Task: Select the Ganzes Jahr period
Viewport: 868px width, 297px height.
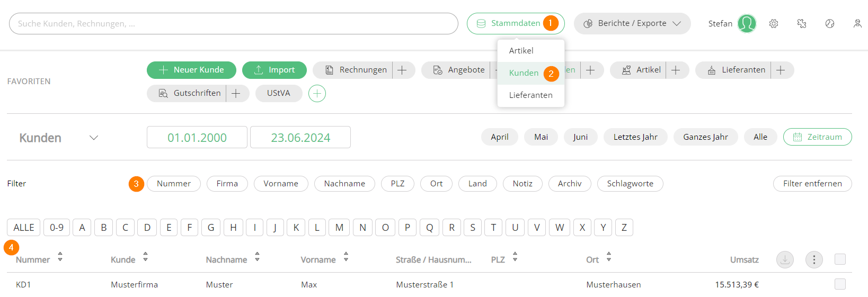Action: point(705,137)
